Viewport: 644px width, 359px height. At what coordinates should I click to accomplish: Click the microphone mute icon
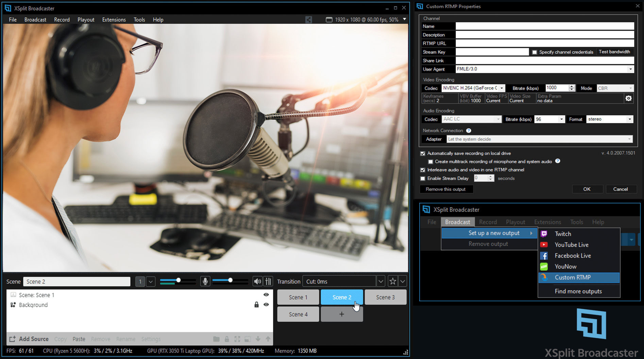205,281
